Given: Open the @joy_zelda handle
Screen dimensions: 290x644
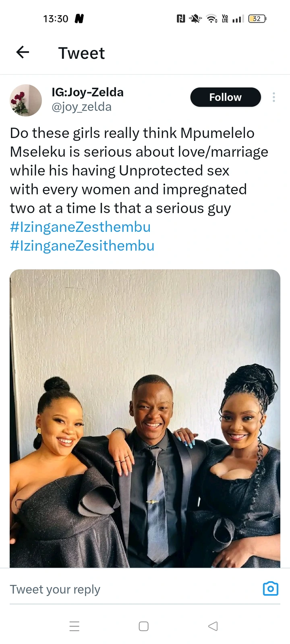Looking at the screenshot, I should pyautogui.click(x=82, y=107).
